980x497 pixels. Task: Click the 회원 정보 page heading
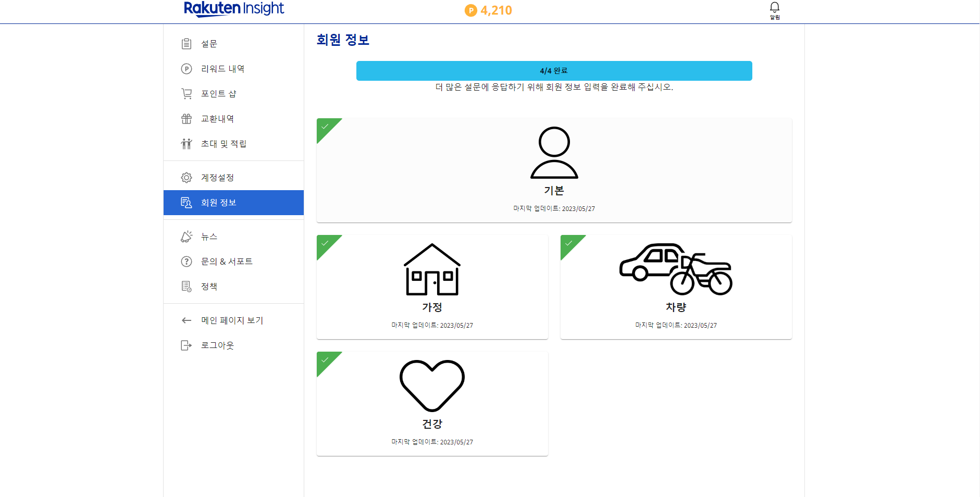(x=343, y=40)
